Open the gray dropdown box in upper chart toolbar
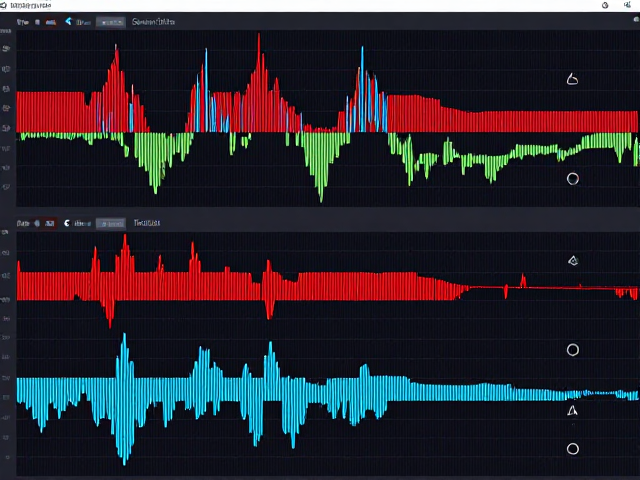The image size is (640, 480). pos(111,22)
